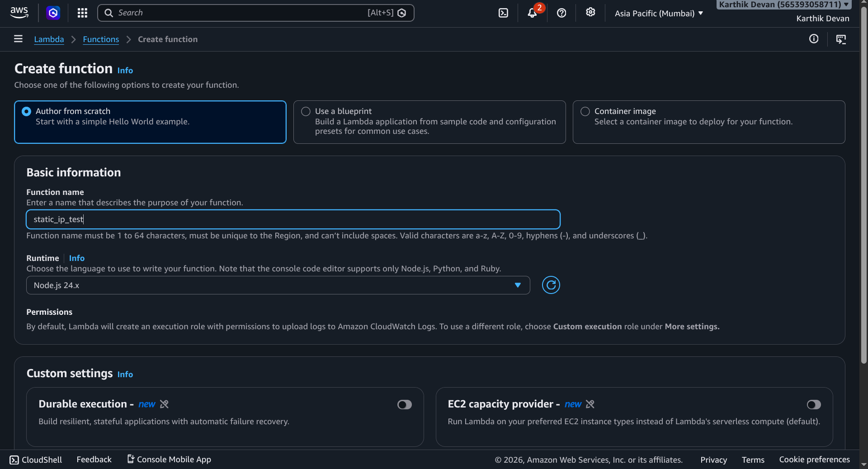
Task: Go to Functions breadcrumb
Action: tap(101, 39)
